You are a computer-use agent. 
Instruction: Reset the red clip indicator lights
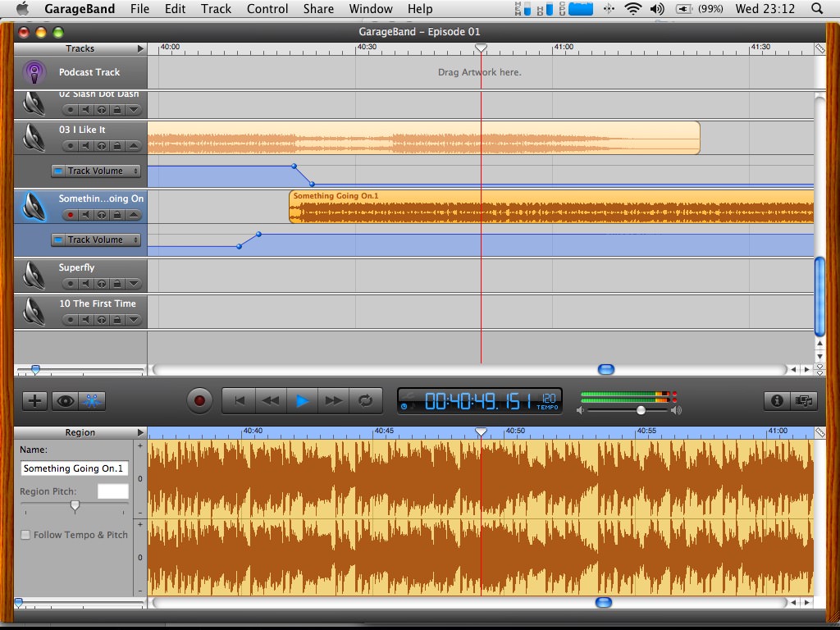pos(674,397)
